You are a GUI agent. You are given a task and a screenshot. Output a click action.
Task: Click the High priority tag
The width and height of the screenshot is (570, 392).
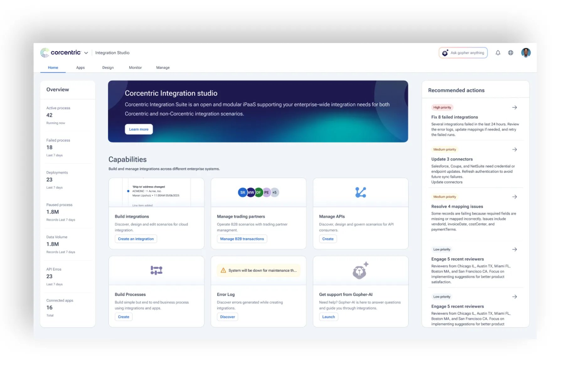tap(442, 107)
